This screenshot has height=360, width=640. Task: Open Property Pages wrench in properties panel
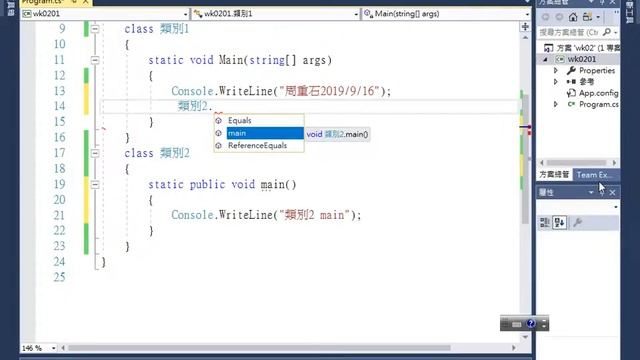pyautogui.click(x=578, y=222)
